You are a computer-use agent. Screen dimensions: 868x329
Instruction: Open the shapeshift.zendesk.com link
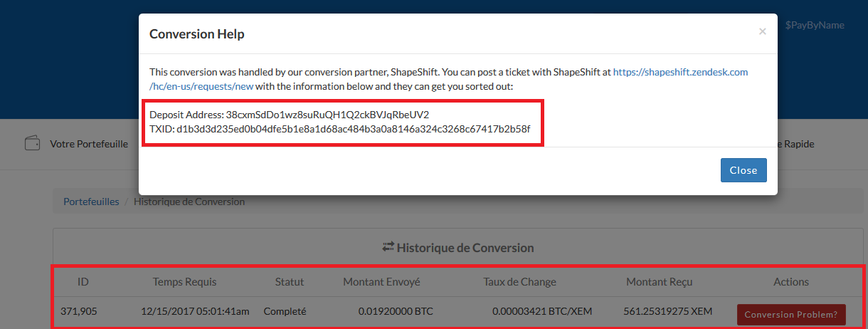680,72
